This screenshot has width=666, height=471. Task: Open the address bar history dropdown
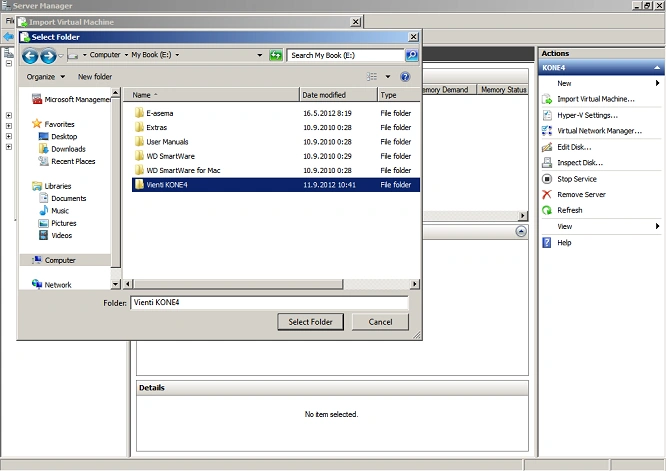click(x=260, y=55)
